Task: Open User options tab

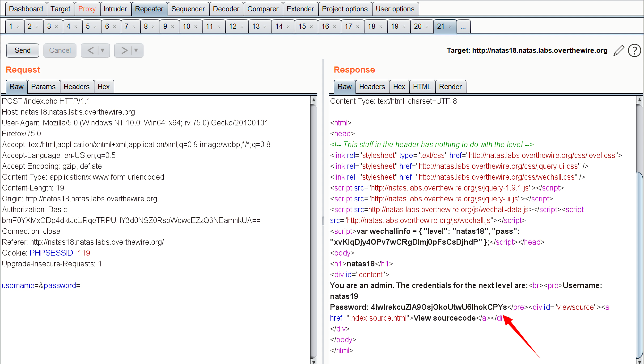Action: coord(395,9)
